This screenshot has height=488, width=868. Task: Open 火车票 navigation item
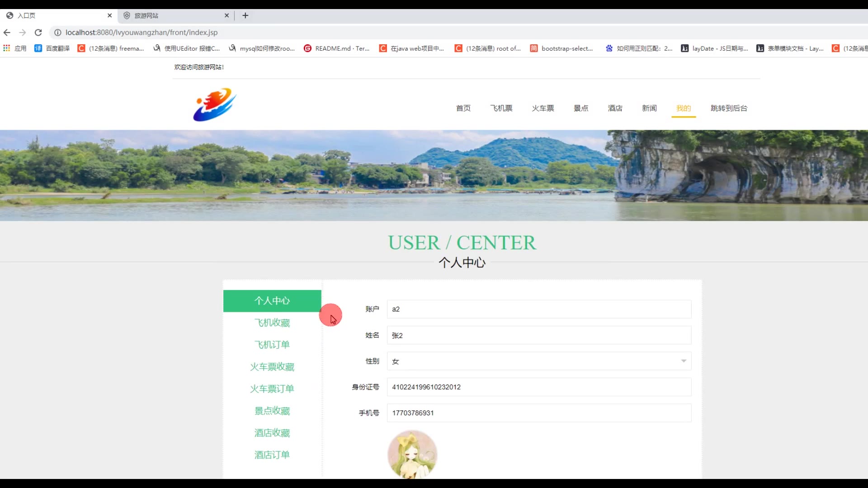point(543,108)
